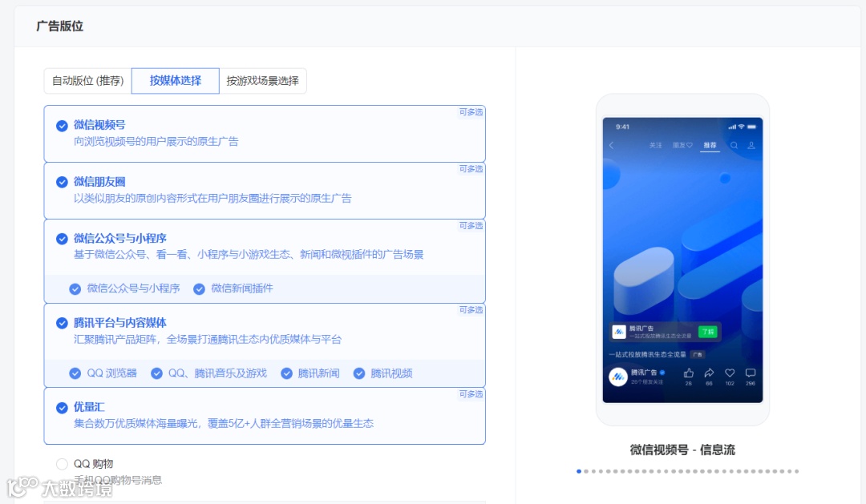Click the 可多选 tag on 微信朋友圈 card

tap(471, 169)
